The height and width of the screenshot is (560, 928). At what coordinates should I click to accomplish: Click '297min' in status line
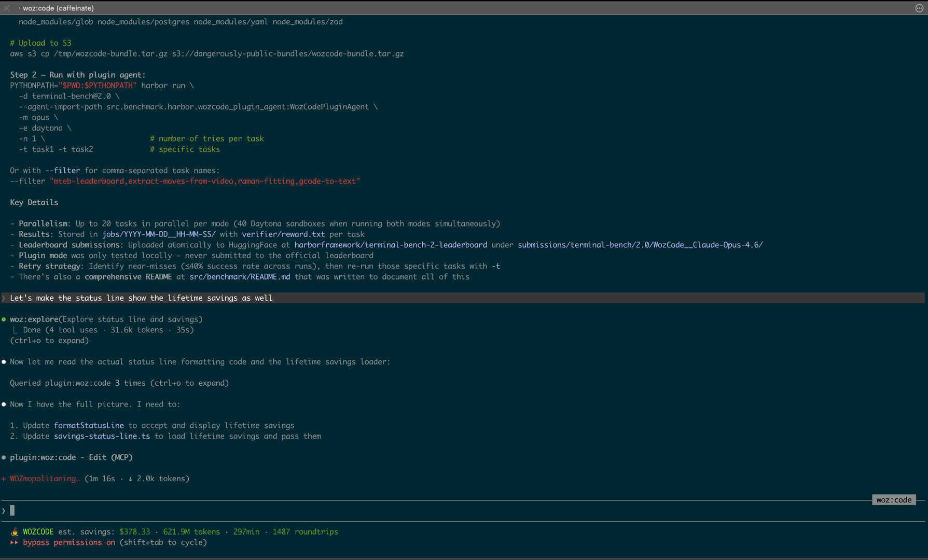coord(246,532)
